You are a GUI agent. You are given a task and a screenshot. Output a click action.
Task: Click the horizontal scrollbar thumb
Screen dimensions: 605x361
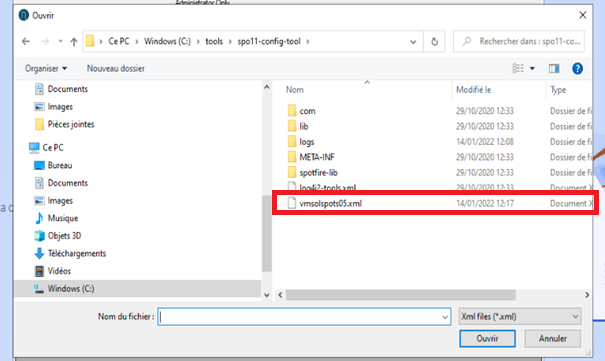pos(401,295)
